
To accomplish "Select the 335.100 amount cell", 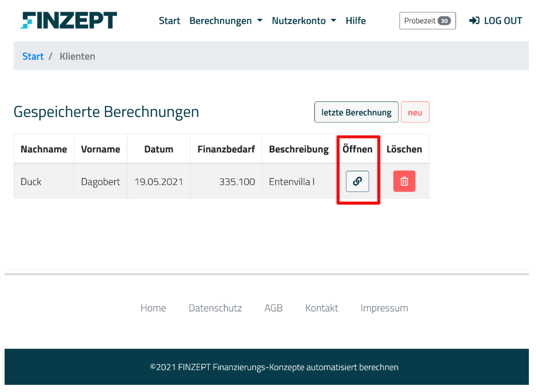I will (x=226, y=181).
